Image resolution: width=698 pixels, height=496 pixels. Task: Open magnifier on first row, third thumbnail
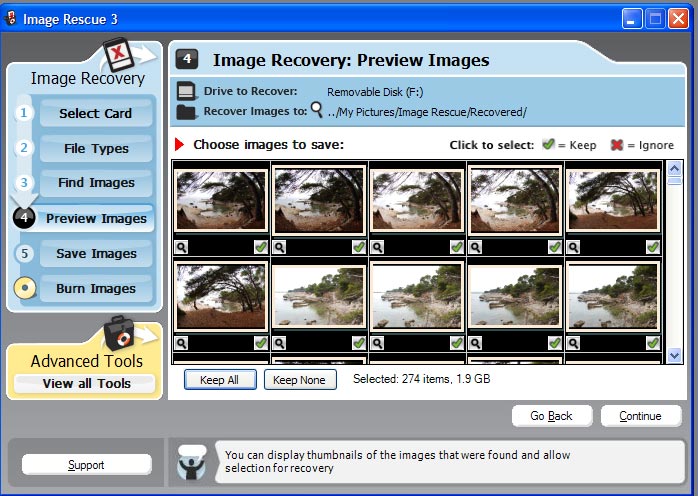click(x=377, y=247)
